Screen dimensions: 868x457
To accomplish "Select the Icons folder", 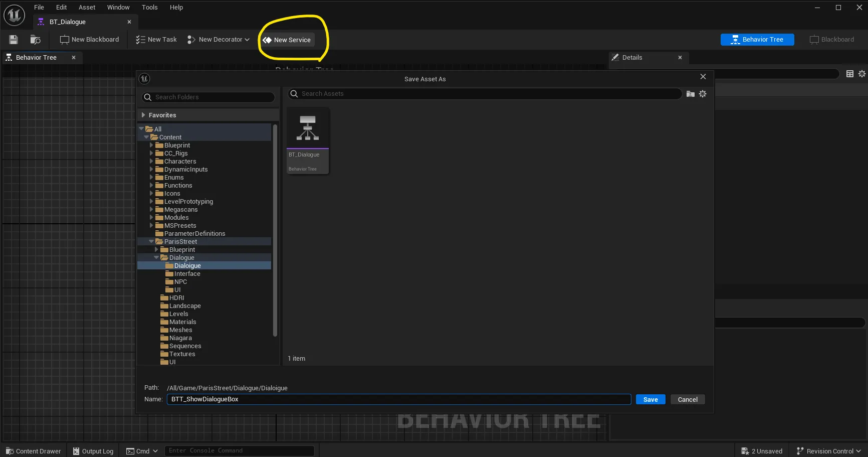I will point(172,194).
